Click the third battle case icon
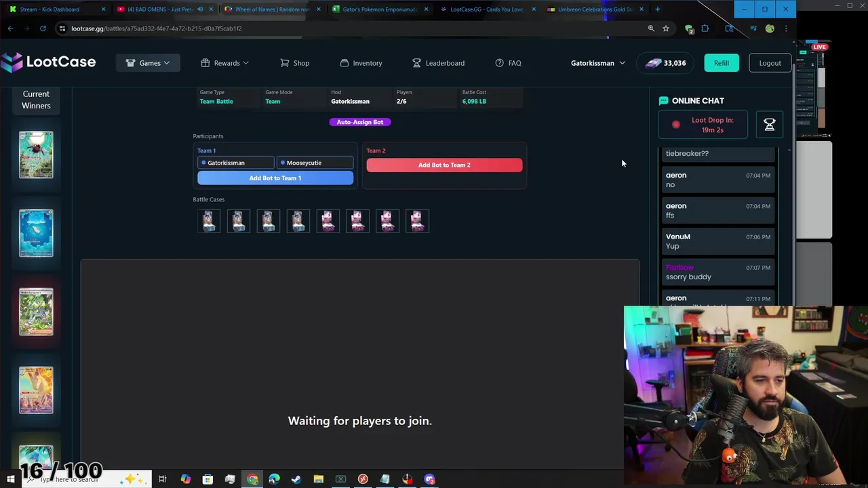The image size is (868, 488). point(268,221)
